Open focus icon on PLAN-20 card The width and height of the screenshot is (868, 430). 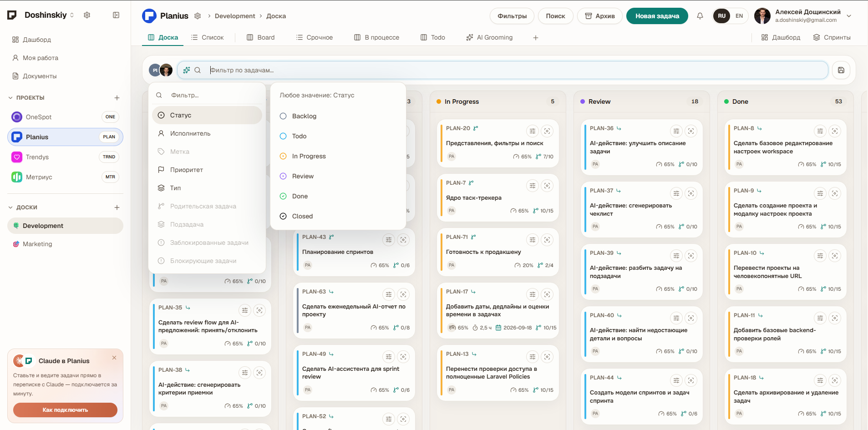tap(547, 131)
